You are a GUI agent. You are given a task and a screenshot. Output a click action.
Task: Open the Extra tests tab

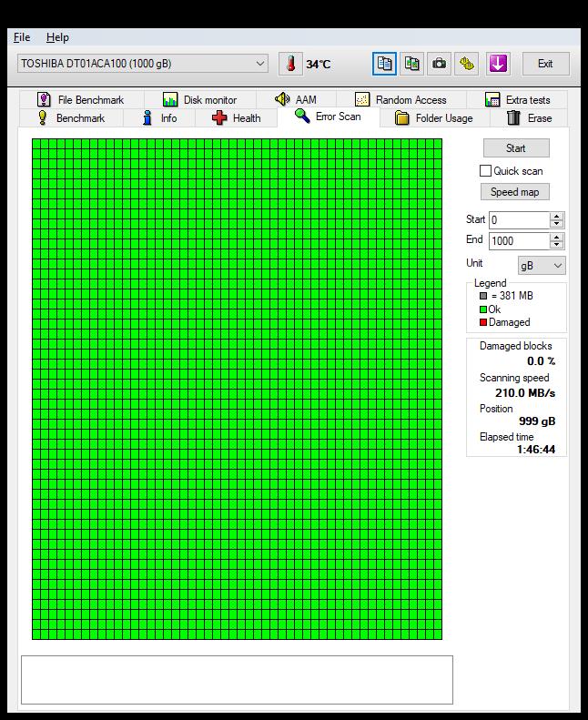coord(517,99)
